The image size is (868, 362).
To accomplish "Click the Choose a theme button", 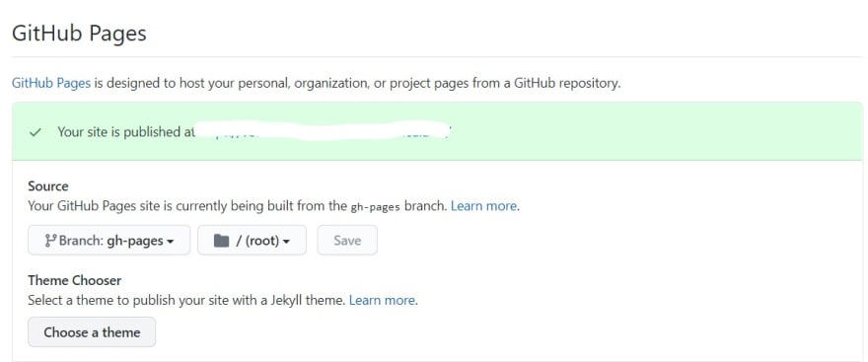I will tap(92, 332).
